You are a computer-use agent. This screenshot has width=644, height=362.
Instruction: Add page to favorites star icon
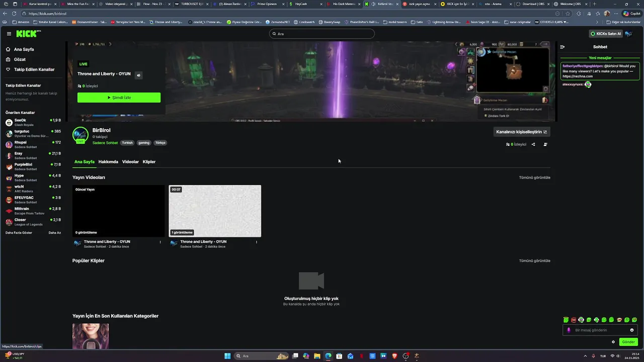pyautogui.click(x=568, y=14)
